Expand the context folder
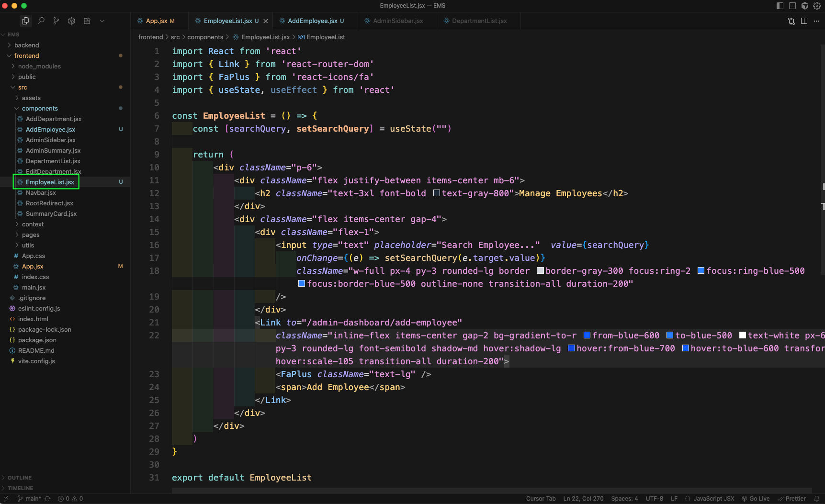825x504 pixels. coord(65,224)
